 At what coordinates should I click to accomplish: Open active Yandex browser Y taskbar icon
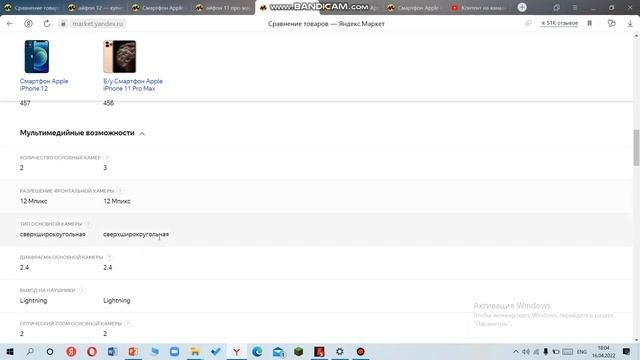pos(236,351)
